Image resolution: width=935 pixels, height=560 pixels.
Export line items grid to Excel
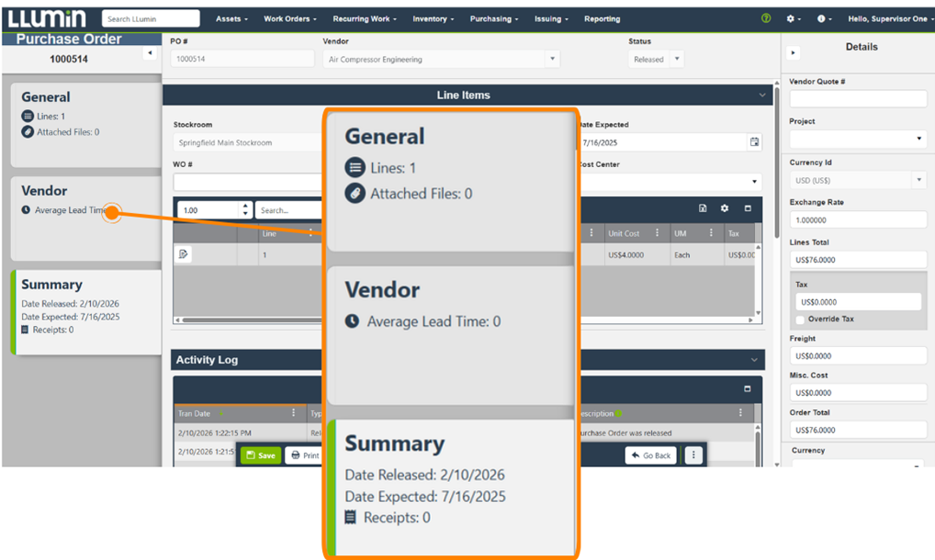click(703, 208)
